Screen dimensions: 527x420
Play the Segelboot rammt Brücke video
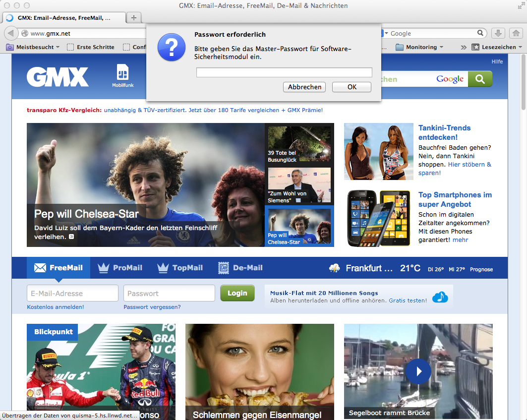[x=418, y=371]
